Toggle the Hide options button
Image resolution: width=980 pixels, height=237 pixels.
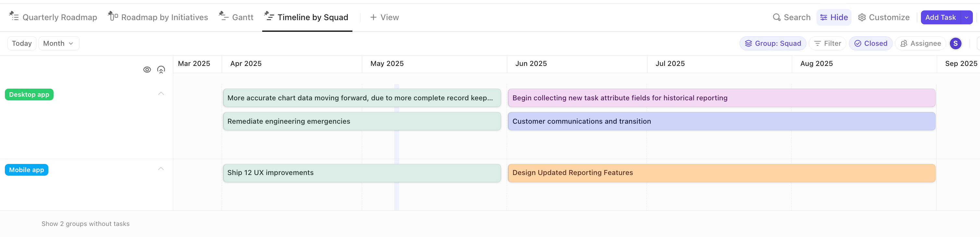(x=834, y=18)
